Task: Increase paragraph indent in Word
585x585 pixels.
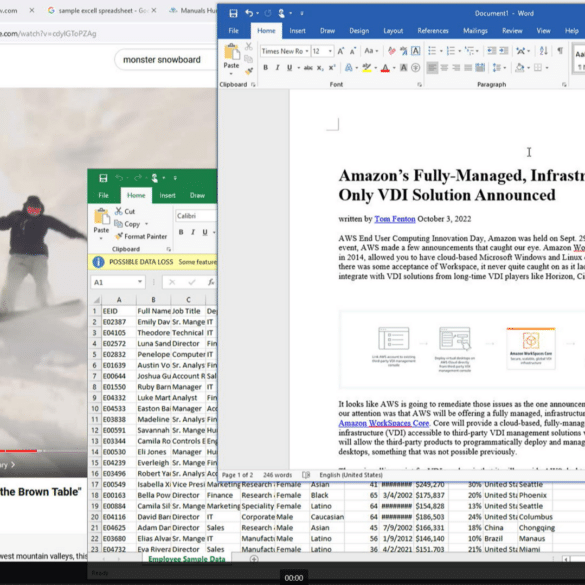Action: (504, 51)
